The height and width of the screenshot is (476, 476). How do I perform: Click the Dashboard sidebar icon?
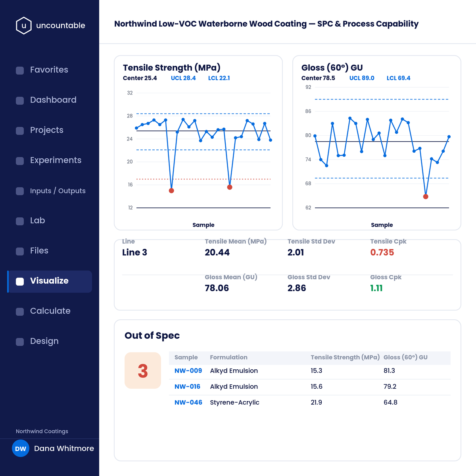(20, 101)
